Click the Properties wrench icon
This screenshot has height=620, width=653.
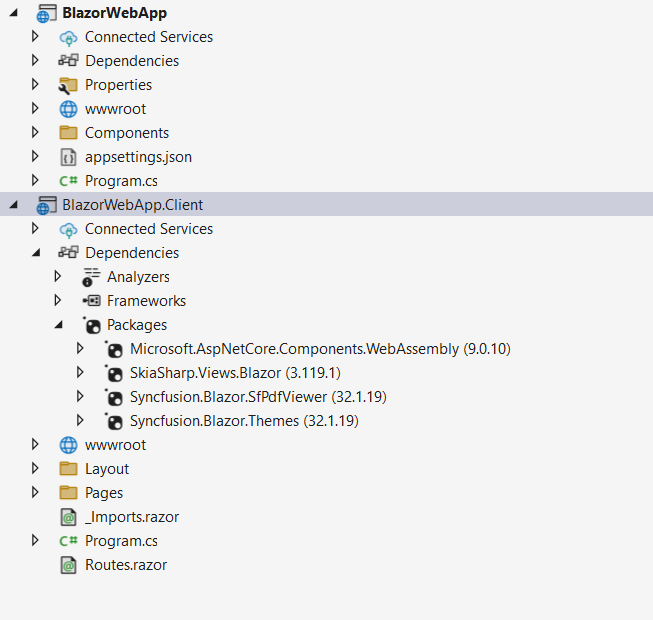click(68, 85)
